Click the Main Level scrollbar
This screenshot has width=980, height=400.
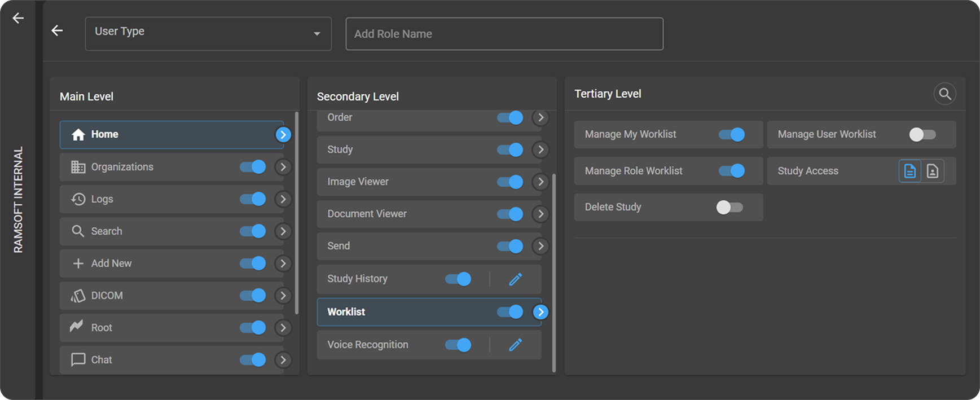pos(297,213)
